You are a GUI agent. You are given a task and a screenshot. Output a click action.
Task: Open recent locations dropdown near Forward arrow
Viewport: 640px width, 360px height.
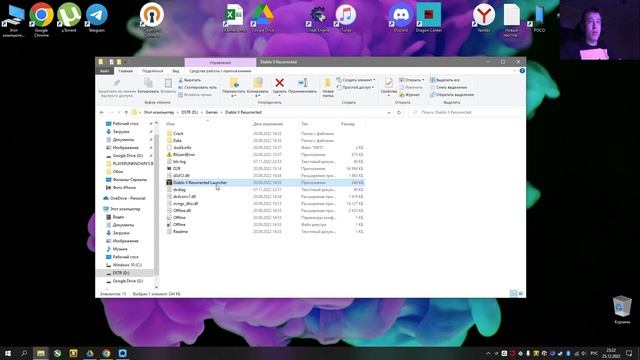pos(119,112)
